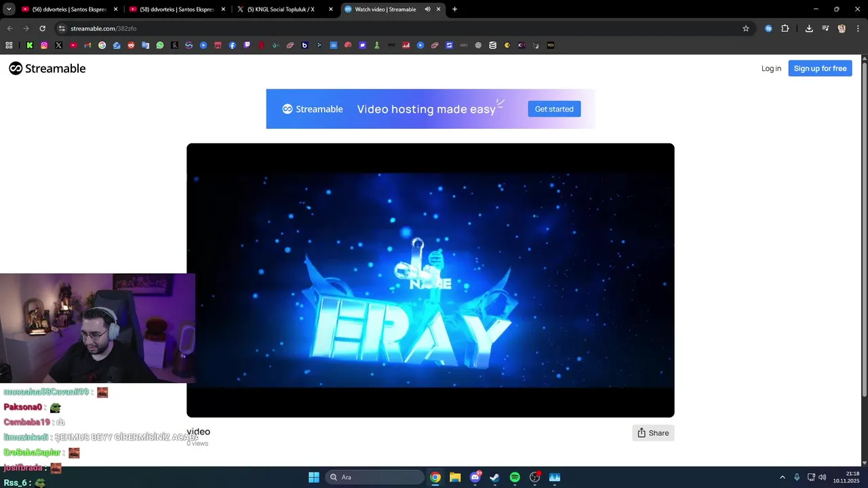
Task: Open the bookmarks bar Apps grid
Action: (9, 45)
